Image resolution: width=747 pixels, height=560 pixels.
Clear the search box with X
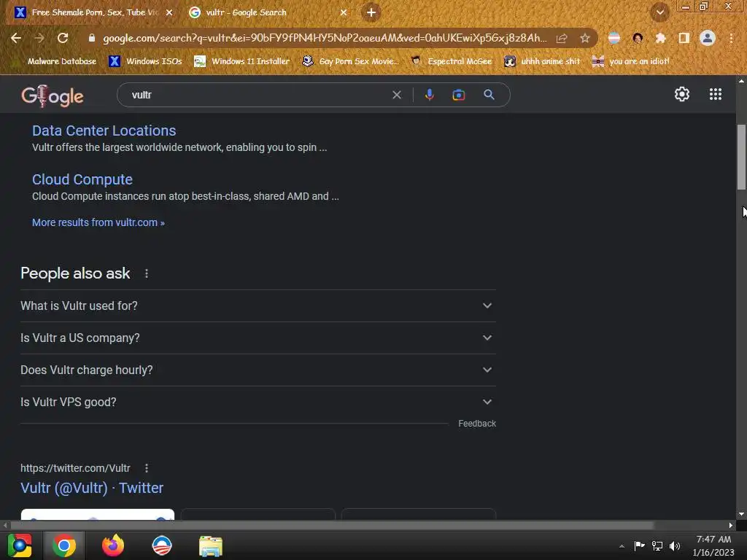click(x=396, y=95)
